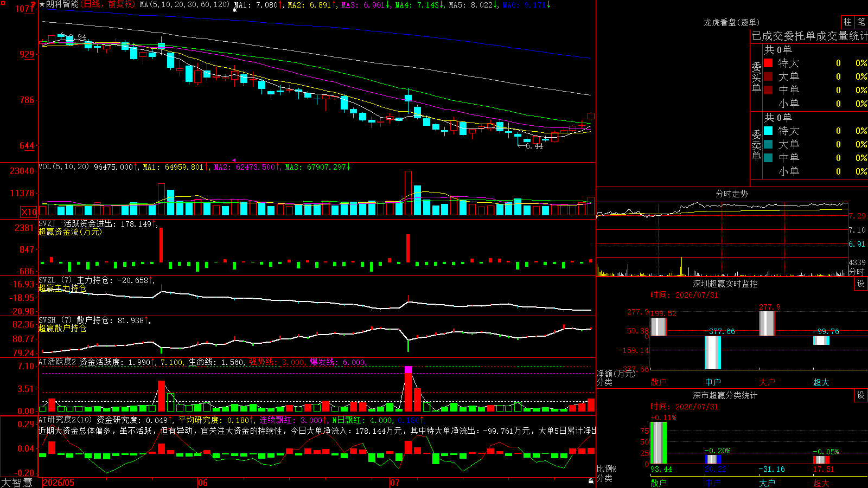Click the latest red candlestick at chart's right edge
The image size is (868, 488).
tap(591, 116)
